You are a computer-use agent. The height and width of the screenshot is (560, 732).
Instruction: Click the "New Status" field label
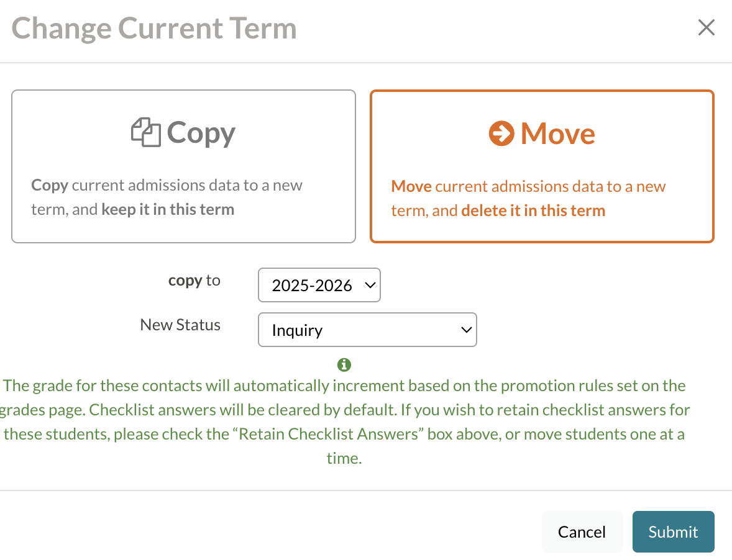tap(180, 325)
